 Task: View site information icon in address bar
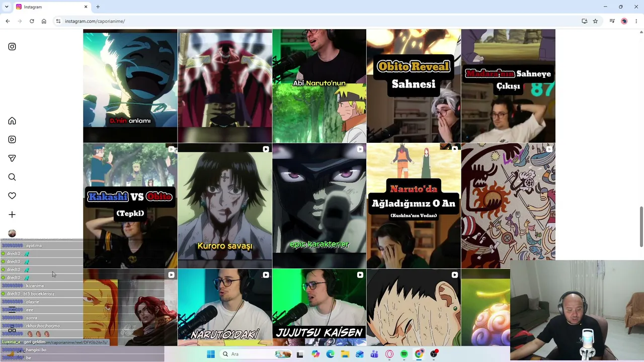[58, 21]
